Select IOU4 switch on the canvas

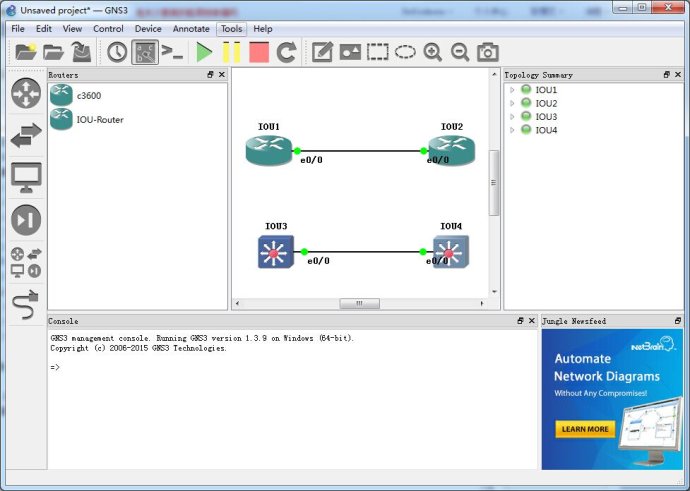[x=451, y=252]
